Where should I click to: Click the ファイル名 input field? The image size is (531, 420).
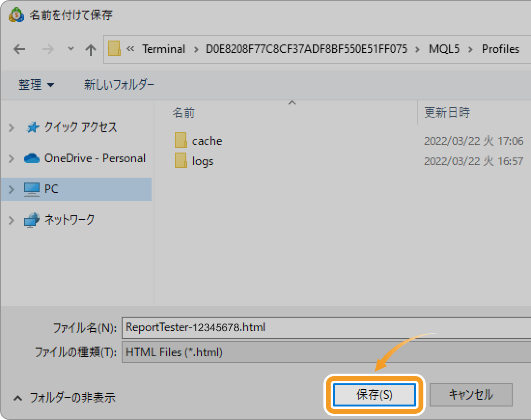point(326,327)
